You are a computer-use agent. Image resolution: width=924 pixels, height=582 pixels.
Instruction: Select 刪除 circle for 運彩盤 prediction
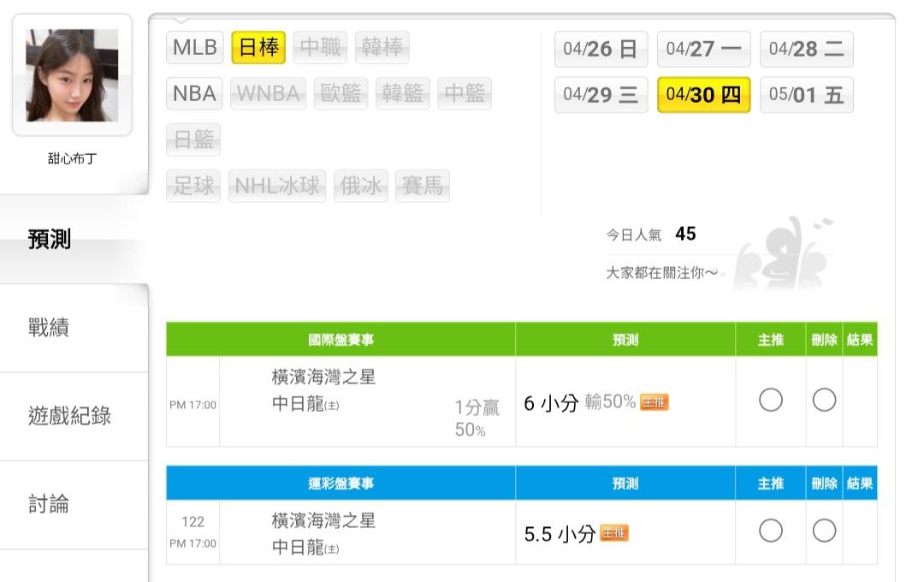[824, 532]
